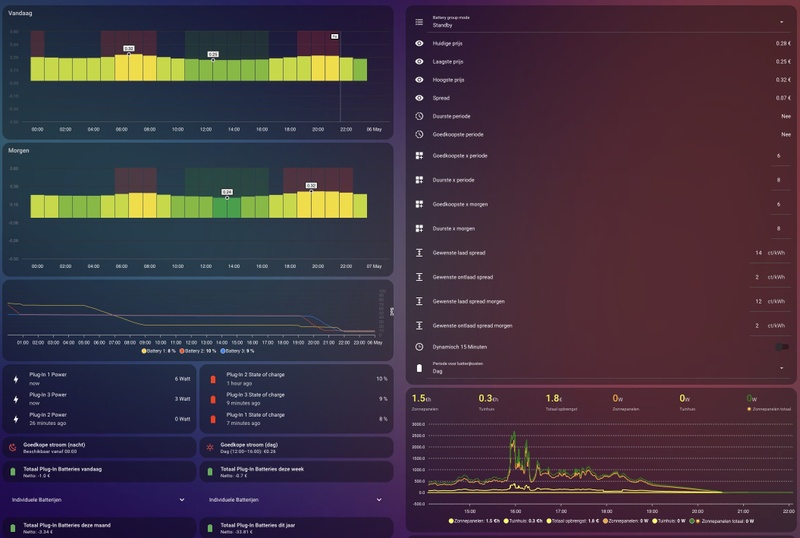The height and width of the screenshot is (538, 800).
Task: Edit the Goedkoopste x periode value field
Action: click(x=779, y=156)
